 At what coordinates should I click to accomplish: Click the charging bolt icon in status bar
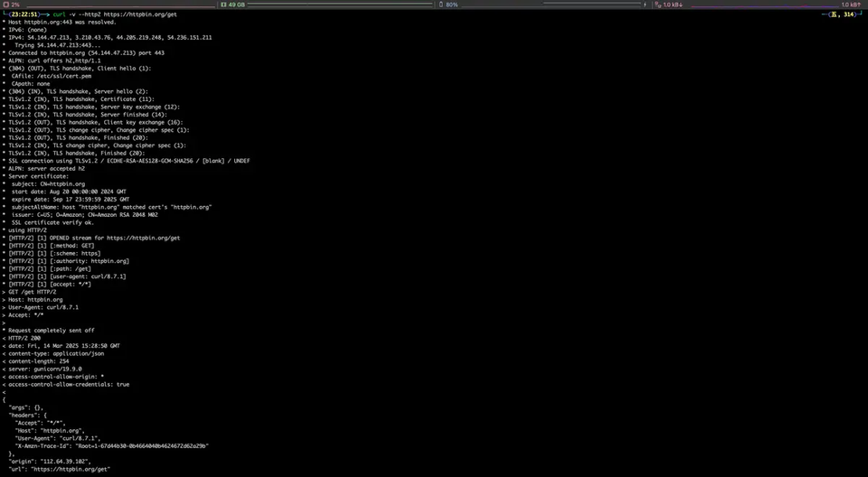(x=645, y=5)
